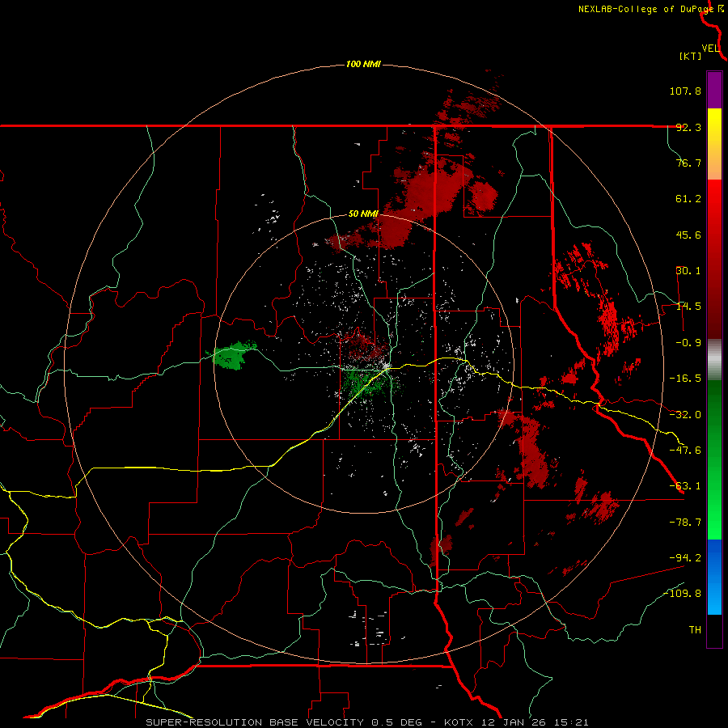The image size is (728, 728).
Task: Select the 76.7 scale value
Action: (x=688, y=163)
